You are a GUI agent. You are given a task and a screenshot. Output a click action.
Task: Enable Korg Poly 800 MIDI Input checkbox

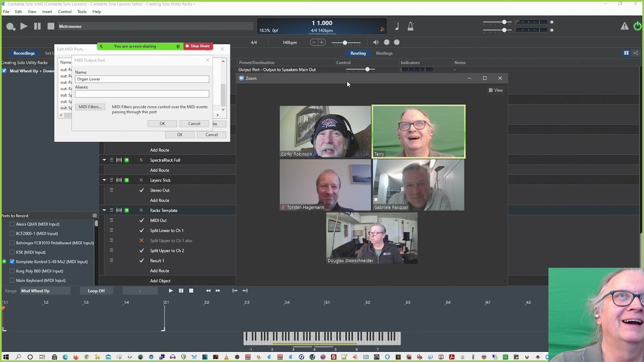(12, 271)
